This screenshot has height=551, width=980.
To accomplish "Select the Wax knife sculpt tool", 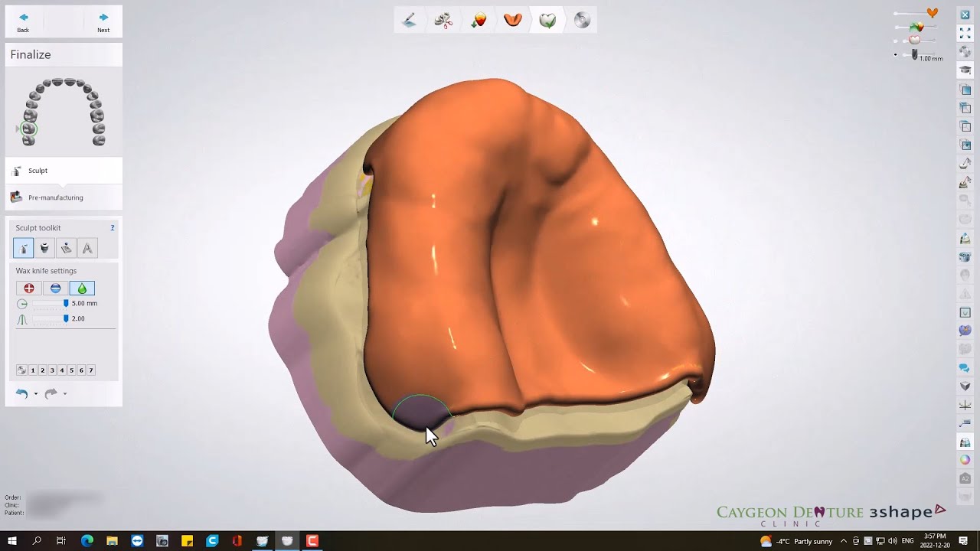I will pos(23,248).
